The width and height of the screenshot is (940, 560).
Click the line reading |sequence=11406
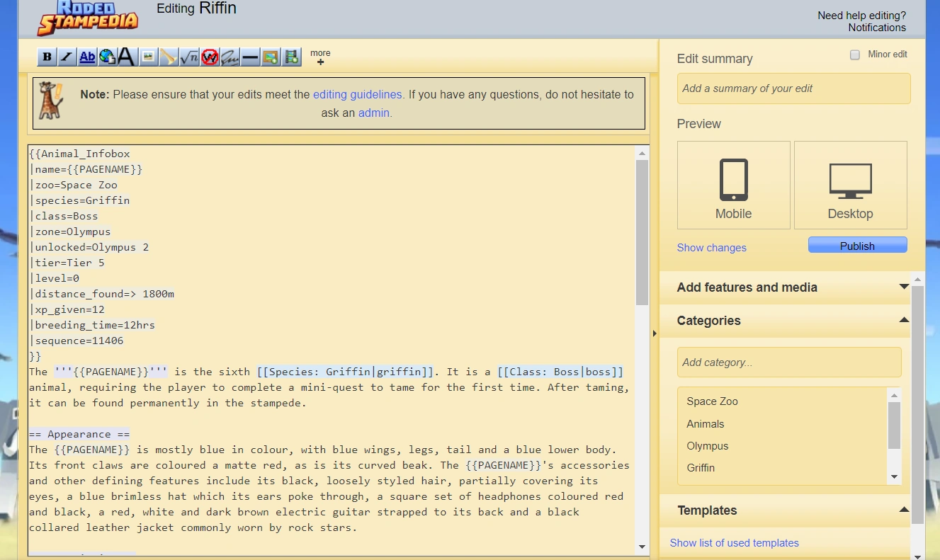click(77, 341)
